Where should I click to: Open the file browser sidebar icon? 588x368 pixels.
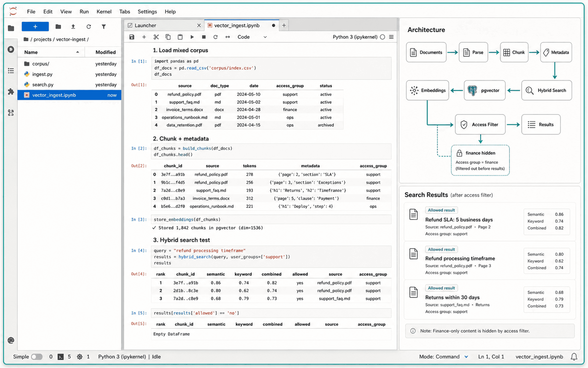11,28
